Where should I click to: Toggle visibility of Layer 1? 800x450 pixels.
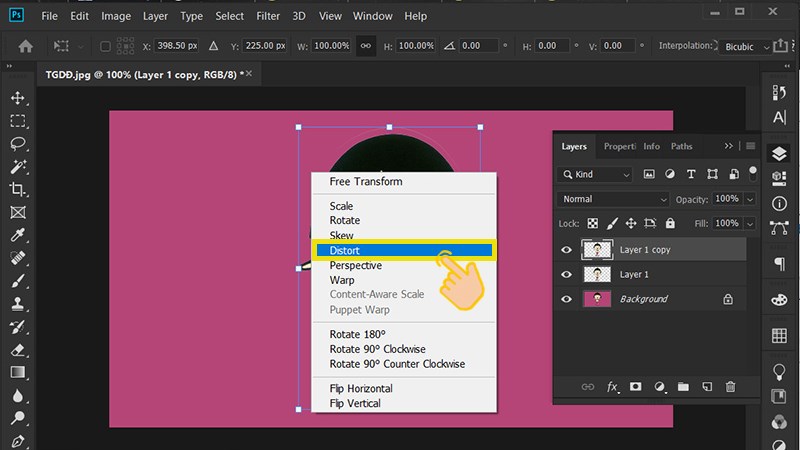[567, 274]
